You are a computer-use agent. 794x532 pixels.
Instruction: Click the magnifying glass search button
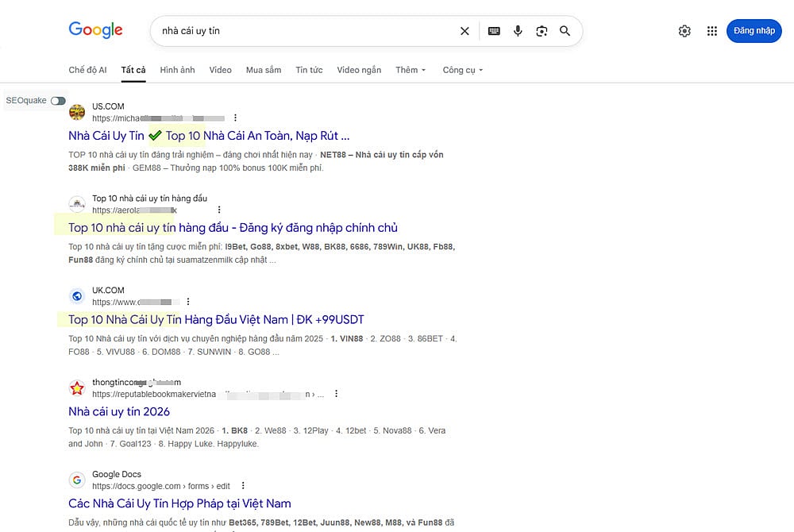565,31
